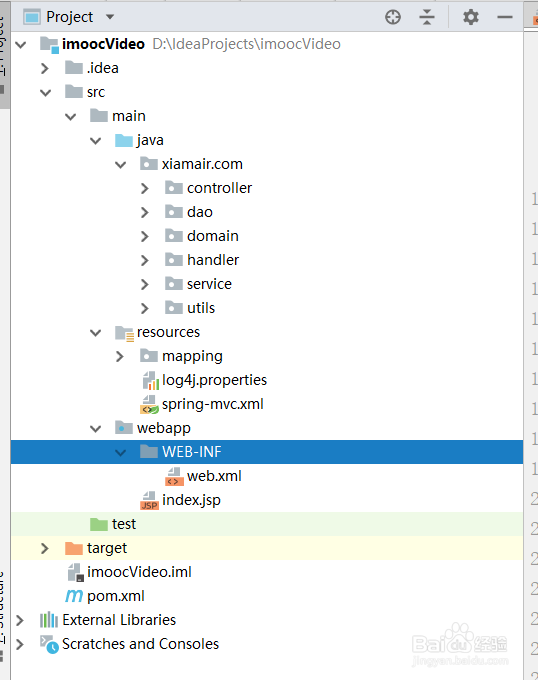Image resolution: width=538 pixels, height=680 pixels.
Task: Click the spring-mvc.xml Spring config icon
Action: click(x=150, y=405)
